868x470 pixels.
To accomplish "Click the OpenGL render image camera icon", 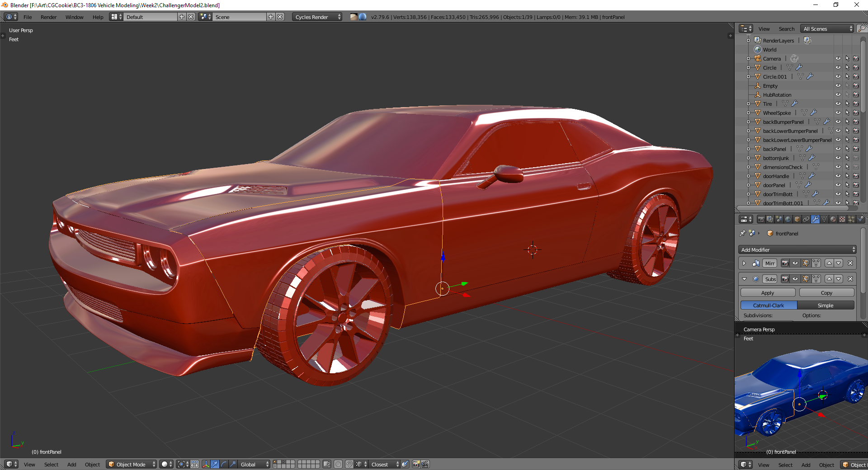I will [x=416, y=464].
